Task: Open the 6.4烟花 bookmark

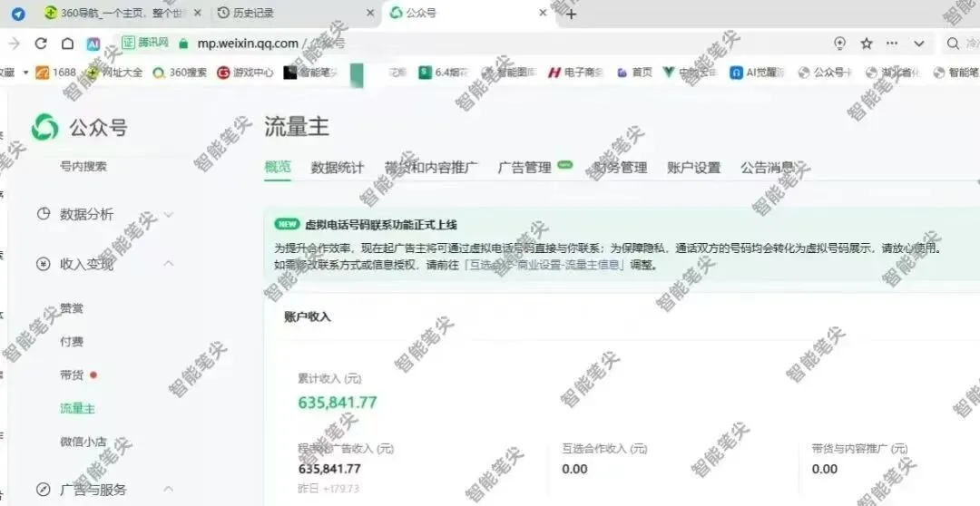Action: pyautogui.click(x=443, y=73)
